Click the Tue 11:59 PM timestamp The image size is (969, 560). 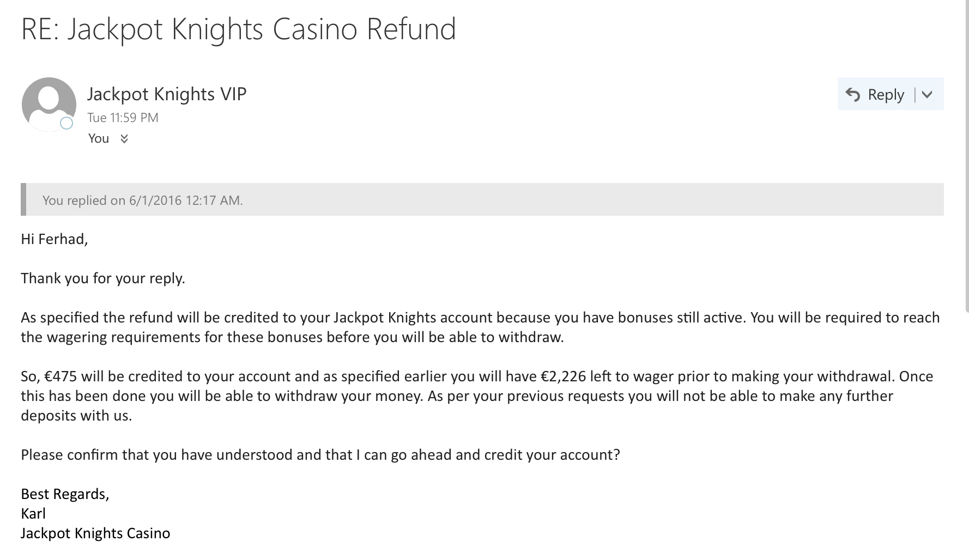coord(123,118)
